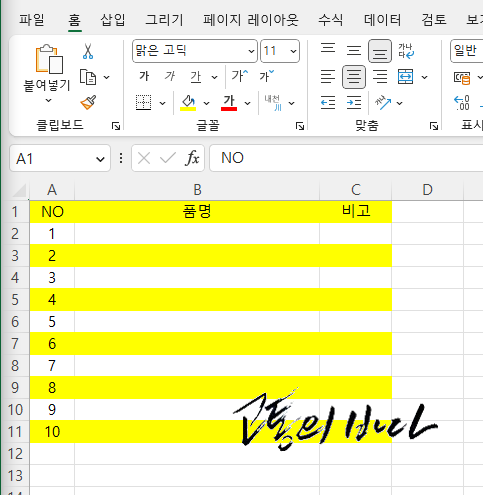Viewport: 483px width, 495px height.
Task: Open the Alignment group dialog launcher
Action: coord(434,126)
